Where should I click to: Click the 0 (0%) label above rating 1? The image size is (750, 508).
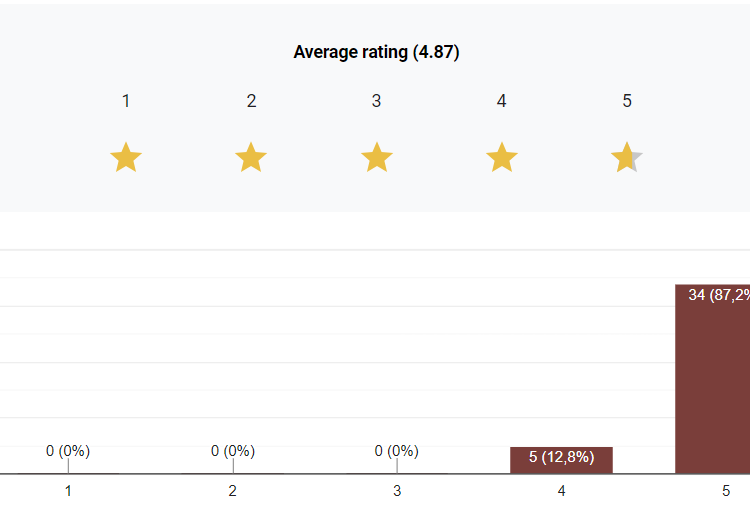(68, 451)
